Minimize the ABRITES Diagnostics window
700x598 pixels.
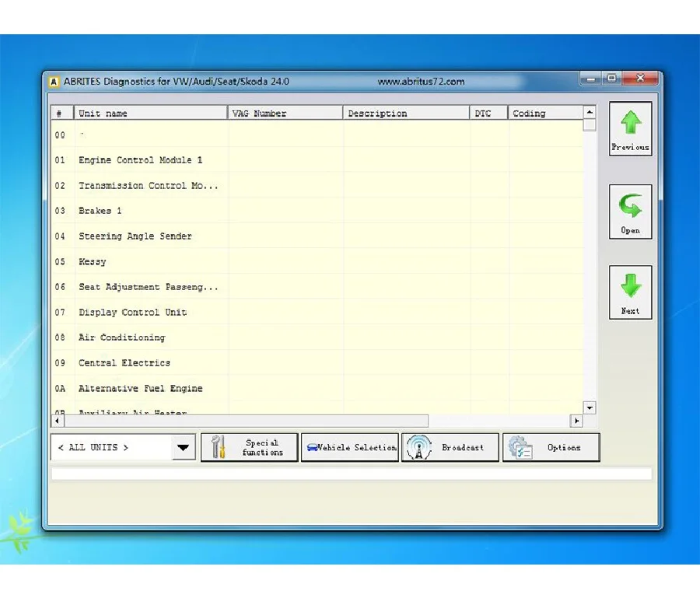point(590,79)
